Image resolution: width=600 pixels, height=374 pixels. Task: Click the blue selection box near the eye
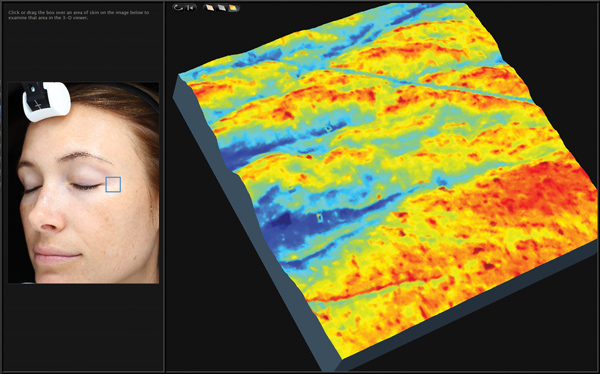[x=113, y=185]
